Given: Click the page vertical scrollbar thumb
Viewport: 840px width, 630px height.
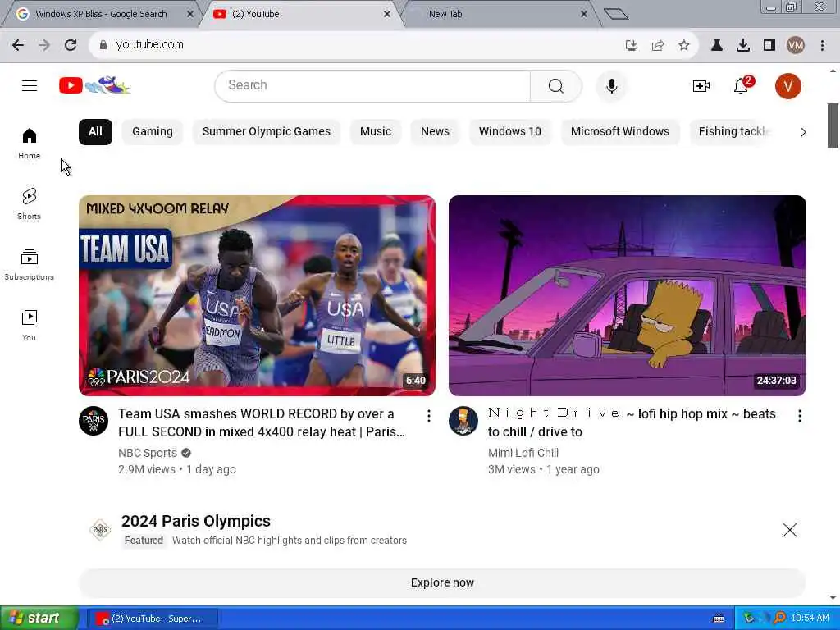Looking at the screenshot, I should coord(833,126).
